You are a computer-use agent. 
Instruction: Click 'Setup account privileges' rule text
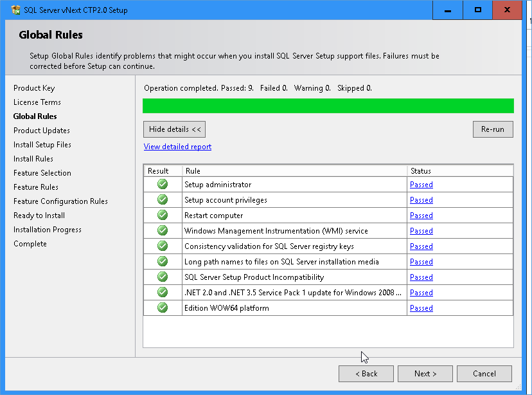226,200
